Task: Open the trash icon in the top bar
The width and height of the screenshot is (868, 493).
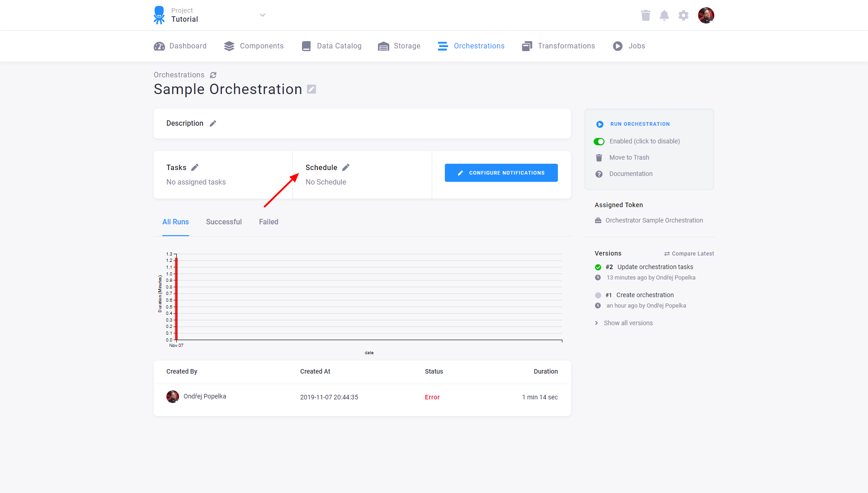Action: click(x=646, y=15)
